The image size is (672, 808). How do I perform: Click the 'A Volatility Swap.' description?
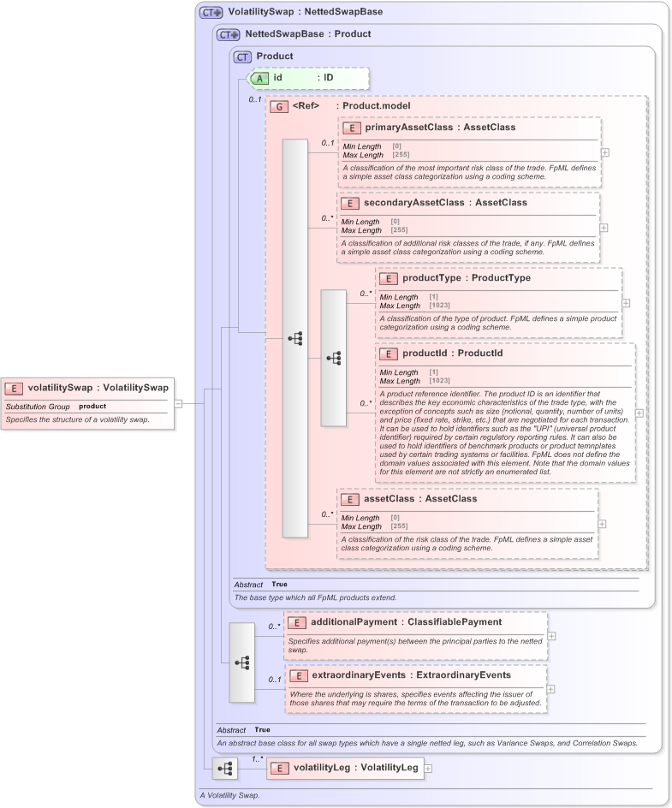pyautogui.click(x=229, y=796)
